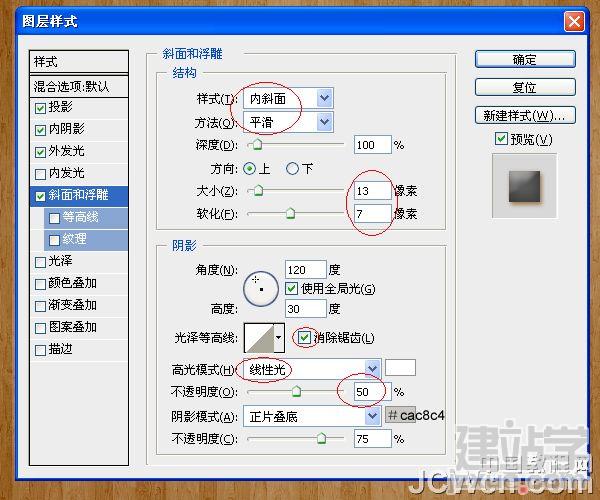This screenshot has height=500, width=600.
Task: Click the 软化 slider handle
Action: pyautogui.click(x=290, y=213)
